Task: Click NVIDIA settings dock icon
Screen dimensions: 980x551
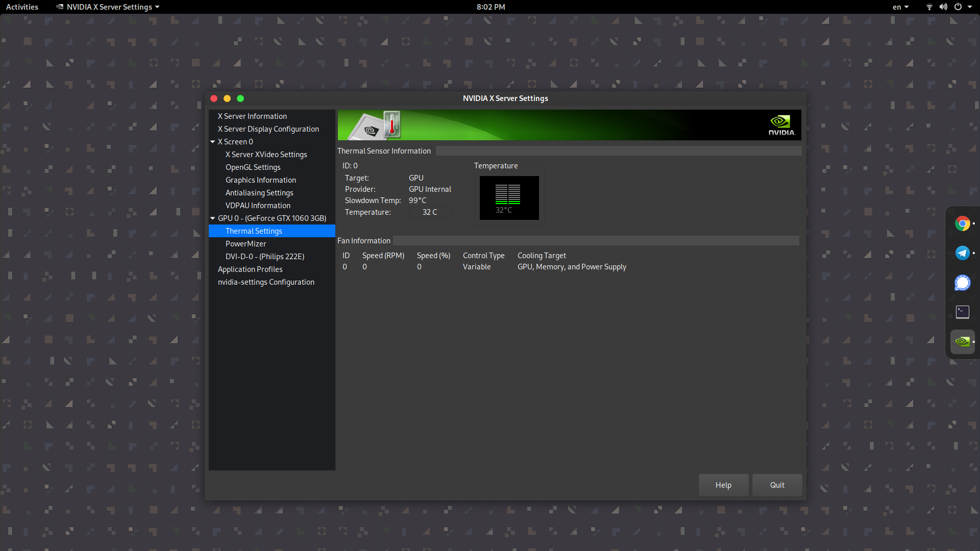Action: [962, 341]
